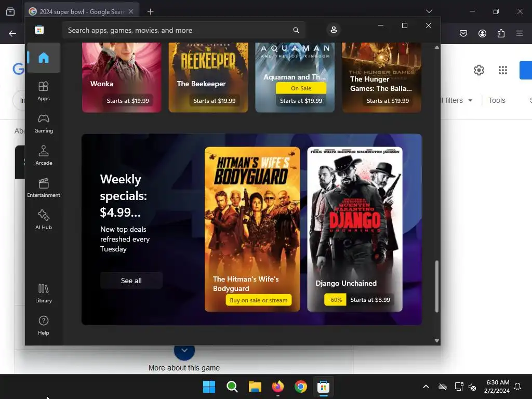Go to Microsoft Store Home
The height and width of the screenshot is (399, 532).
[x=44, y=58]
